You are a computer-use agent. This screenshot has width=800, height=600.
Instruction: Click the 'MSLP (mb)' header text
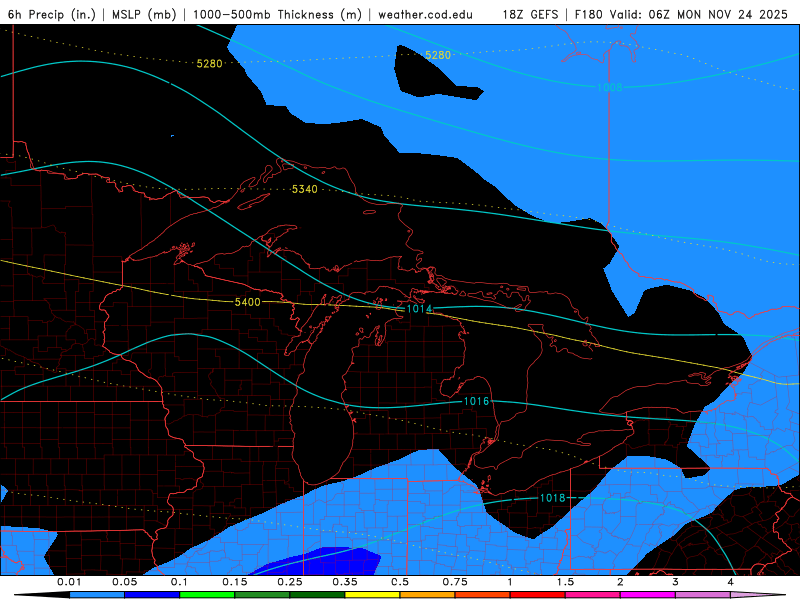(143, 14)
